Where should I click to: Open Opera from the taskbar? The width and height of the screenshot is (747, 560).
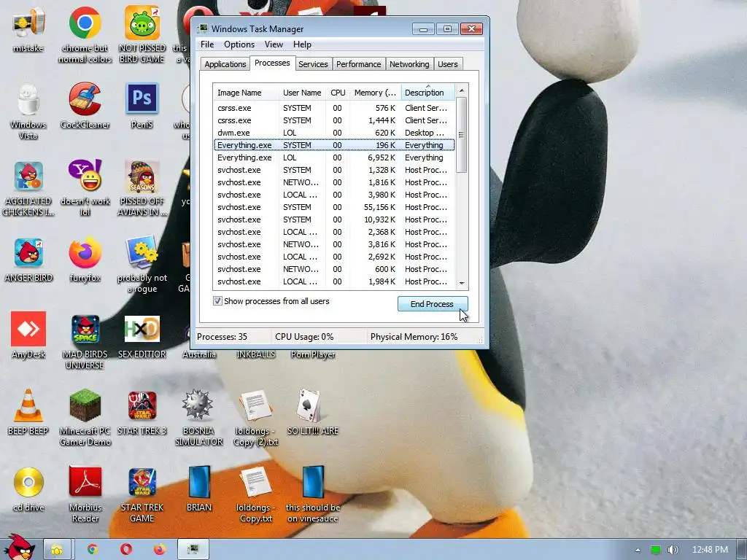[x=125, y=549]
